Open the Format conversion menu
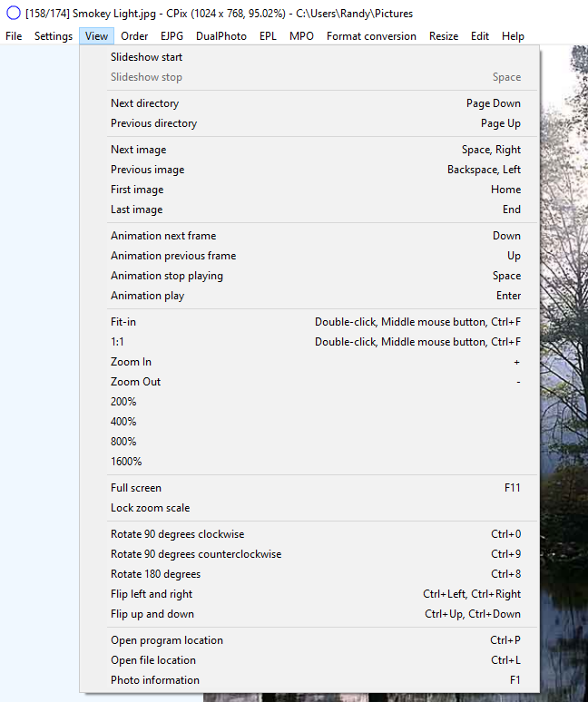The image size is (588, 702). [371, 36]
